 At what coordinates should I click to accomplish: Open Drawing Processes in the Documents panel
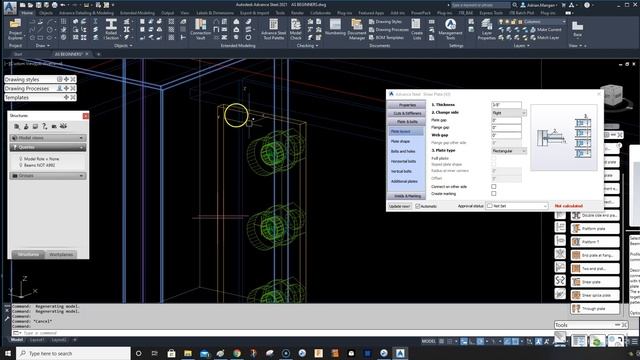(x=389, y=30)
